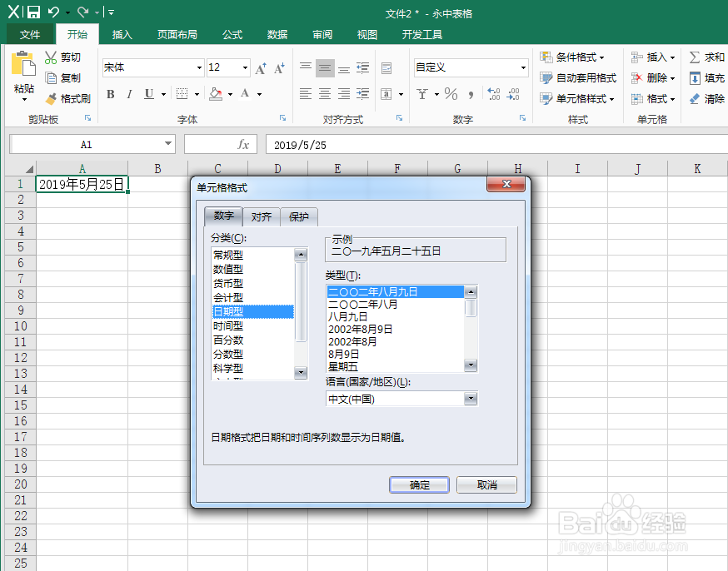Open the File (文件) tab
728x571 pixels.
tap(30, 34)
